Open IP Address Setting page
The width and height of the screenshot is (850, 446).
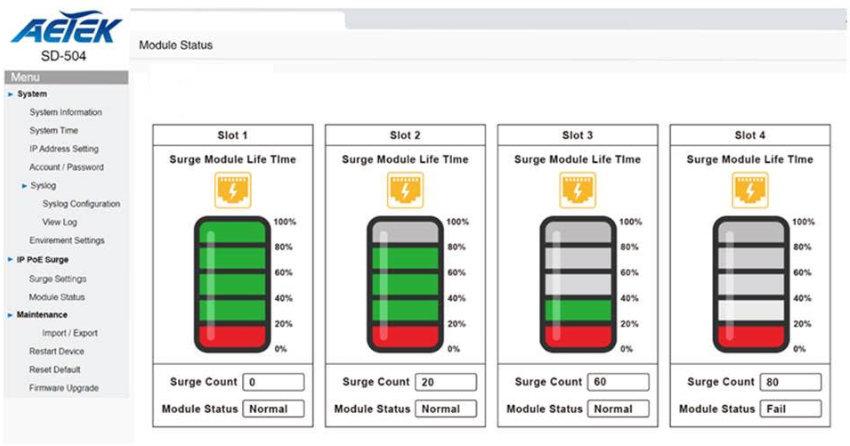64,149
